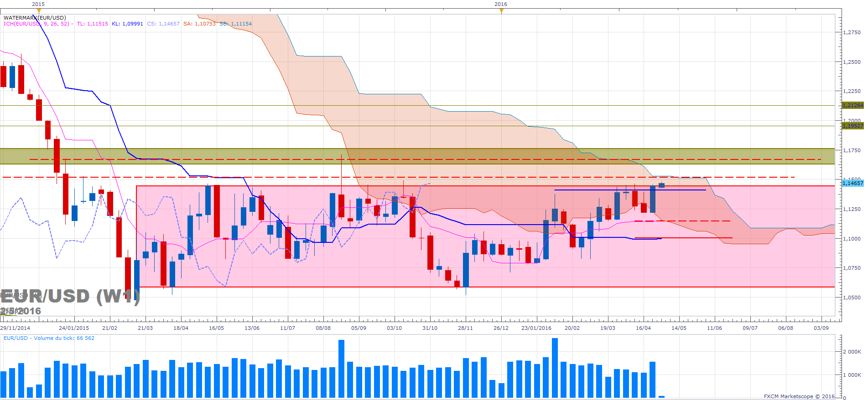Image resolution: width=868 pixels, height=400 pixels.
Task: Click the 1,1750 price axis label
Action: pos(852,150)
